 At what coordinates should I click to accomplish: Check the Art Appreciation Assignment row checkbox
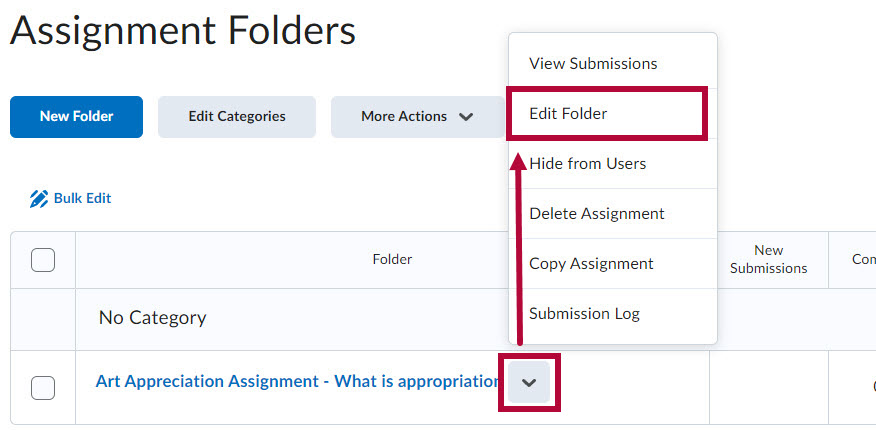43,387
